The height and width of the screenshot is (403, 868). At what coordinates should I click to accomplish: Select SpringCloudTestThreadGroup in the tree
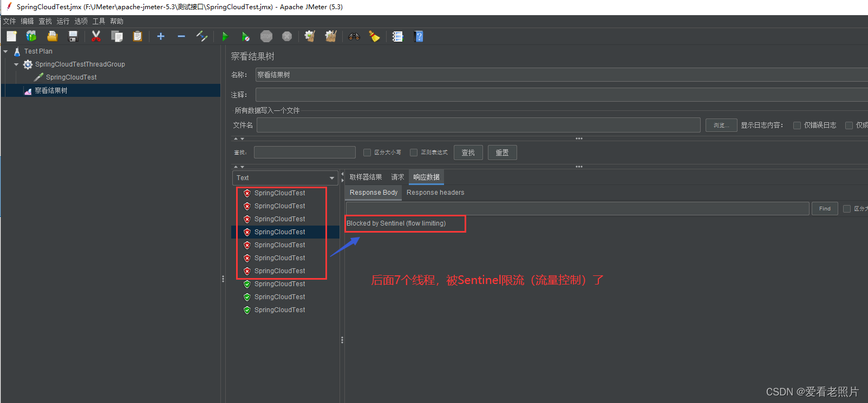tap(80, 64)
